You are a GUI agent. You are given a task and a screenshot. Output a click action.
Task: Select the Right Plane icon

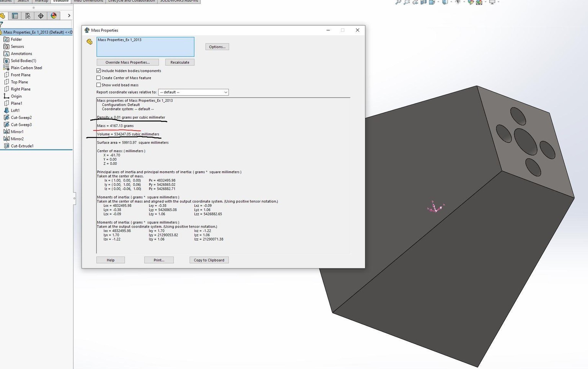point(7,89)
